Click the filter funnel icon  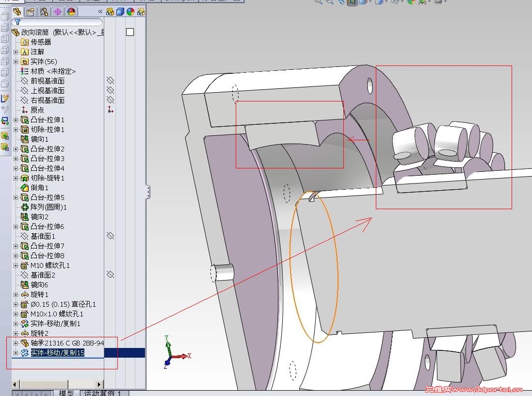pyautogui.click(x=17, y=22)
